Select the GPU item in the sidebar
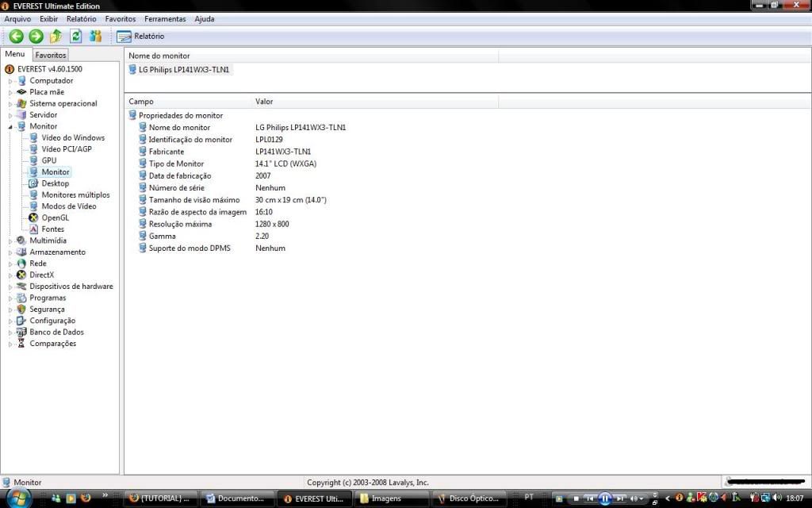Screen dimensions: 812x508 click(49, 160)
